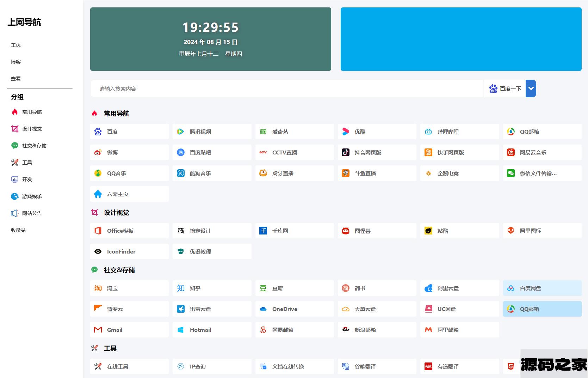The height and width of the screenshot is (378, 588).
Task: Open the 稿定设计 link card
Action: tap(212, 231)
